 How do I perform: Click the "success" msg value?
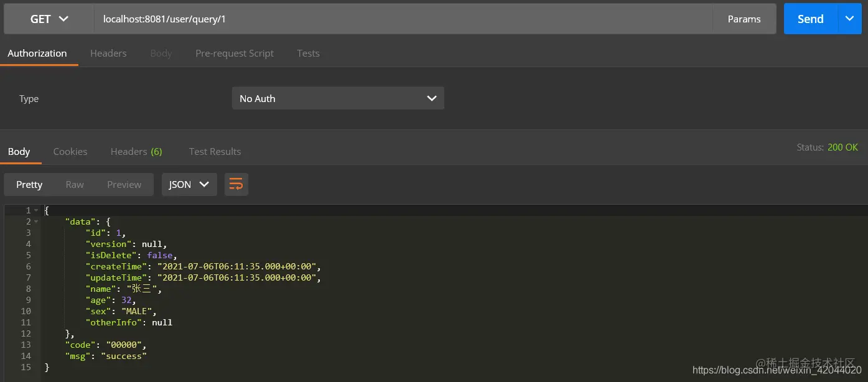(x=123, y=356)
